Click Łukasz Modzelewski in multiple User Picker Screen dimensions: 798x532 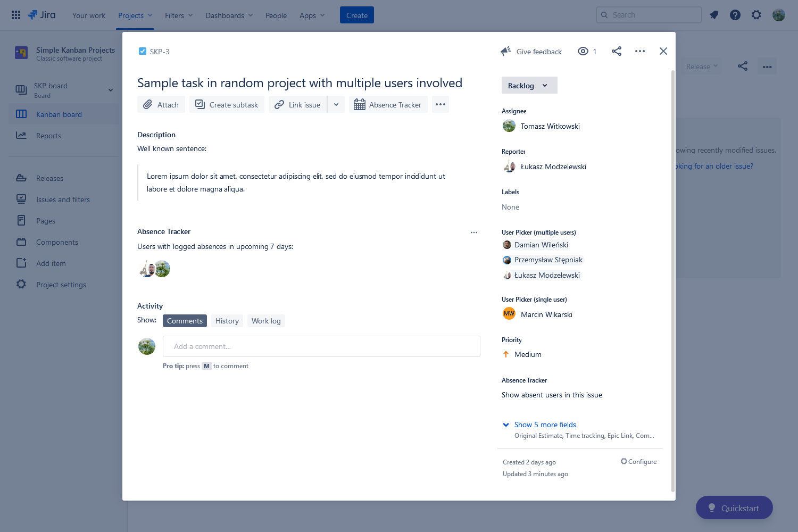[541, 275]
